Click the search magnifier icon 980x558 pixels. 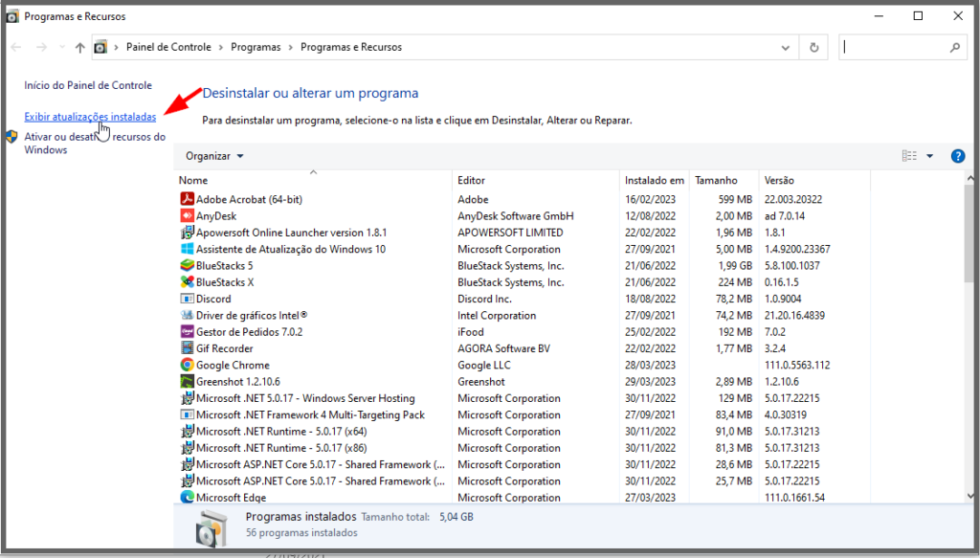(x=954, y=48)
